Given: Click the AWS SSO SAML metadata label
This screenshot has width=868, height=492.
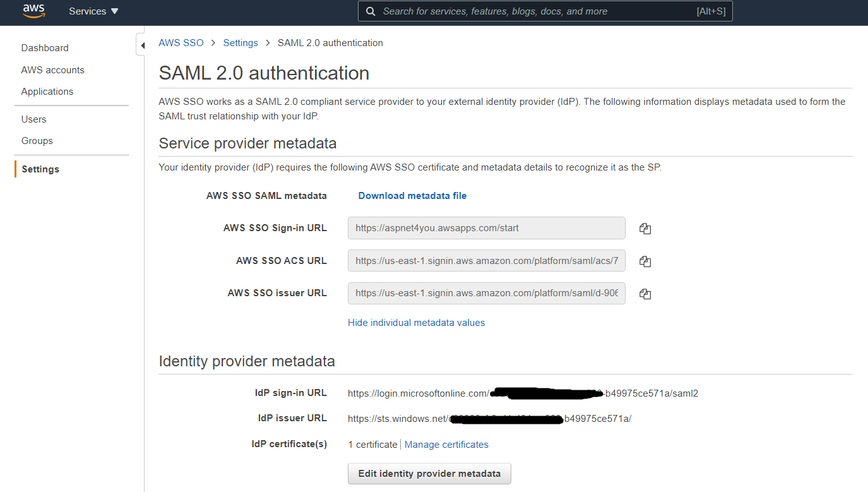Looking at the screenshot, I should coord(266,196).
